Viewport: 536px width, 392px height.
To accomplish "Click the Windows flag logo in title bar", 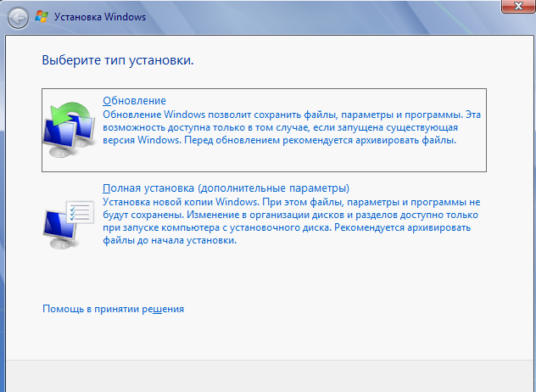I will click(x=42, y=16).
